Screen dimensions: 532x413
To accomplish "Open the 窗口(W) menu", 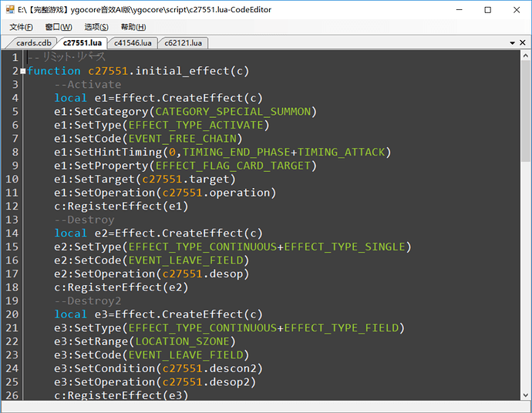I will [59, 27].
